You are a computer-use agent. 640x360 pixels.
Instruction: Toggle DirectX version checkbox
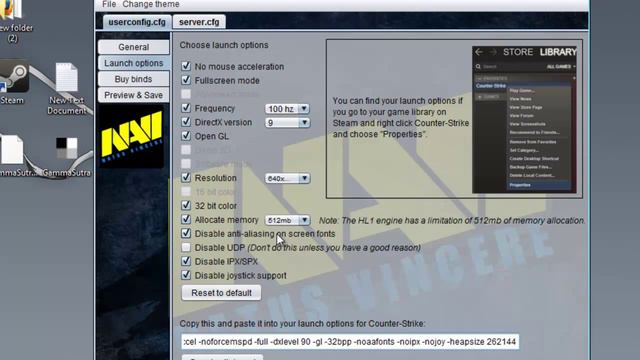tap(186, 122)
